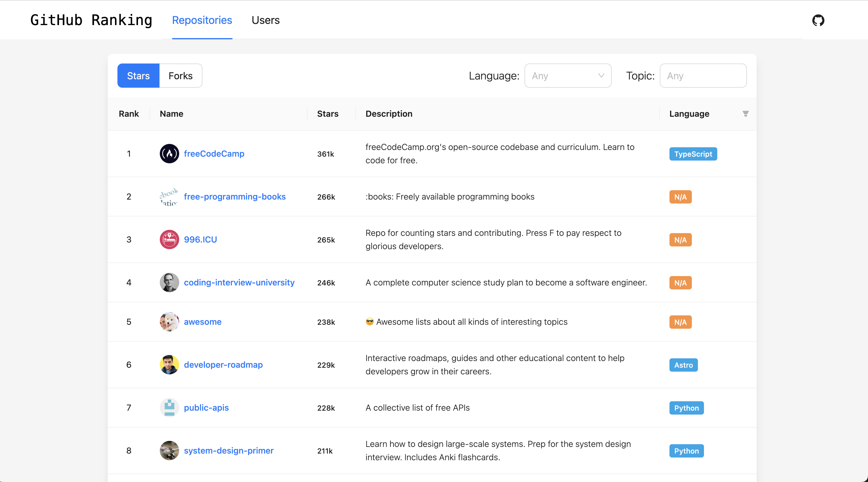This screenshot has width=868, height=482.
Task: Open the GitHub logo link in header
Action: [818, 20]
